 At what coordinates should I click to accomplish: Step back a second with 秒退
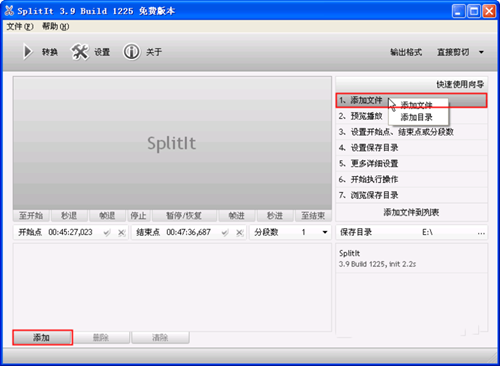tap(69, 216)
